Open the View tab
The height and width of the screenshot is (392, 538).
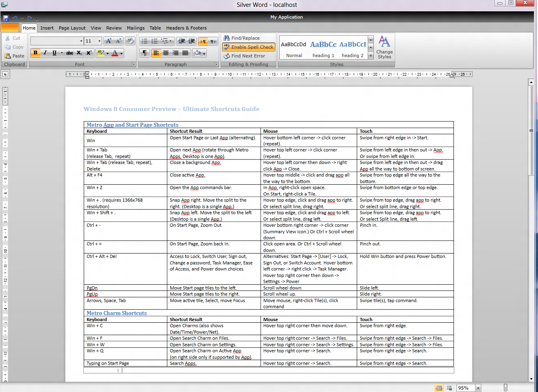pyautogui.click(x=96, y=28)
